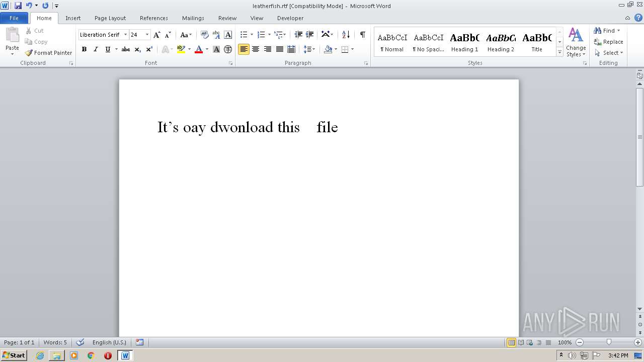
Task: Click the Sort A-Z icon
Action: pyautogui.click(x=346, y=35)
